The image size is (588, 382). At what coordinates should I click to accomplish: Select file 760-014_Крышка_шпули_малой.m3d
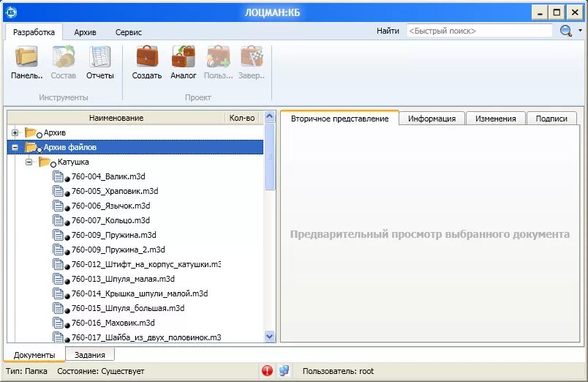(140, 293)
